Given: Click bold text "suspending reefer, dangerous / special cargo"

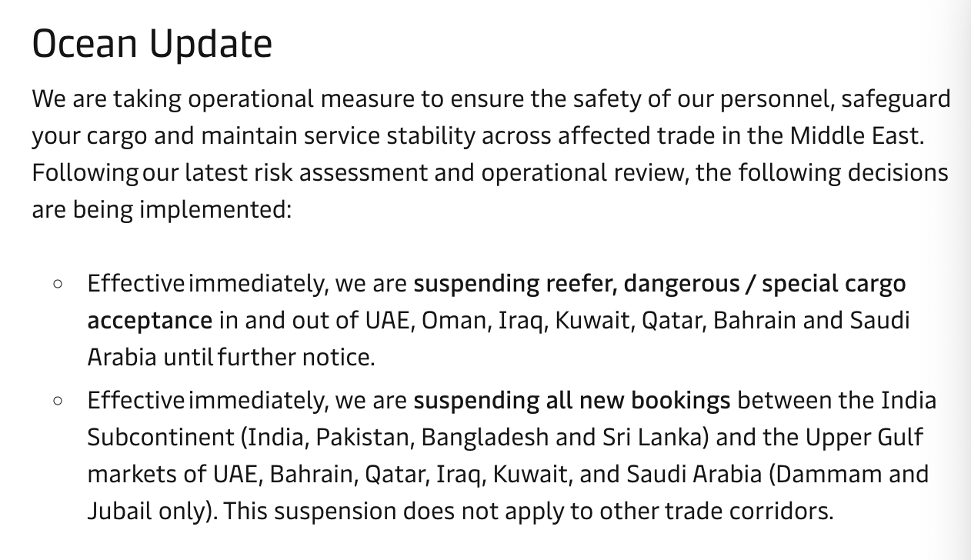Looking at the screenshot, I should coord(659,284).
